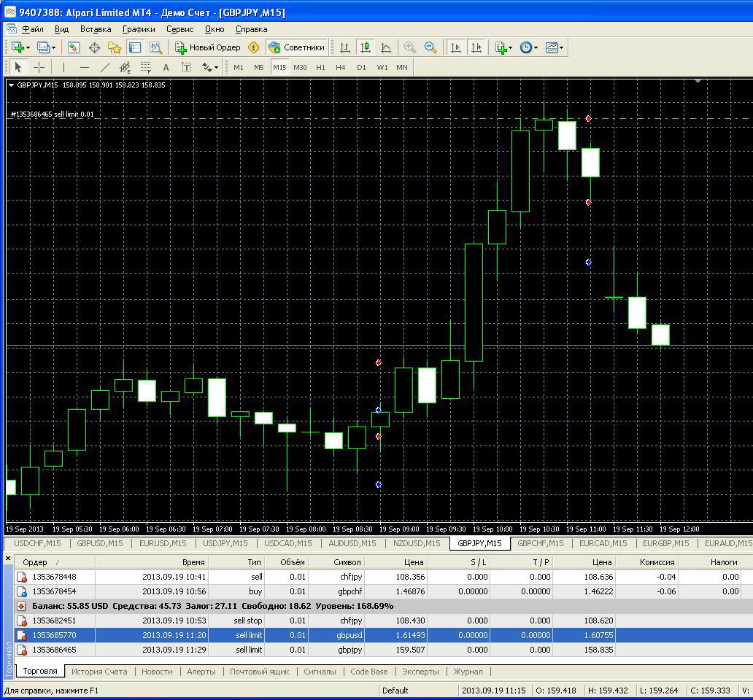The image size is (753, 700).
Task: Sort by the Символ column header
Action: (x=336, y=562)
